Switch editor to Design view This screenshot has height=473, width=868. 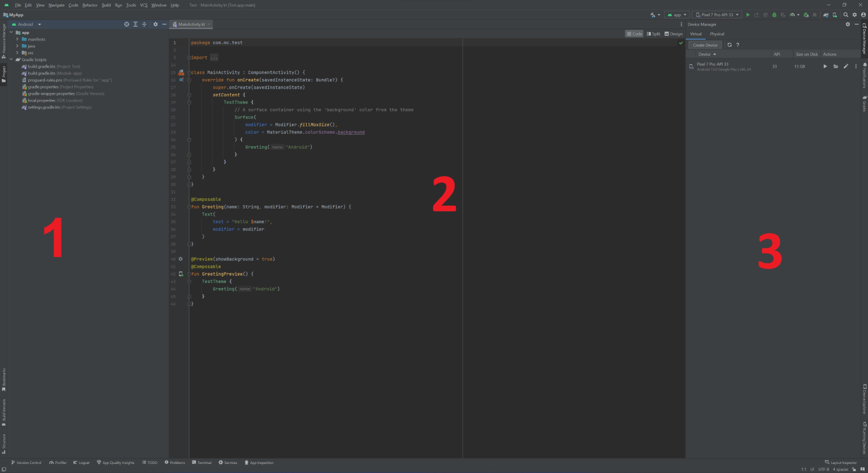coord(674,34)
